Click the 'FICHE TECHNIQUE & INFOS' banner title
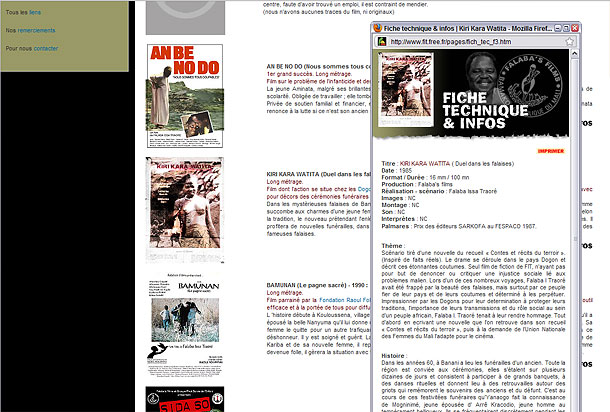Image resolution: width=610 pixels, height=412 pixels. (x=485, y=110)
